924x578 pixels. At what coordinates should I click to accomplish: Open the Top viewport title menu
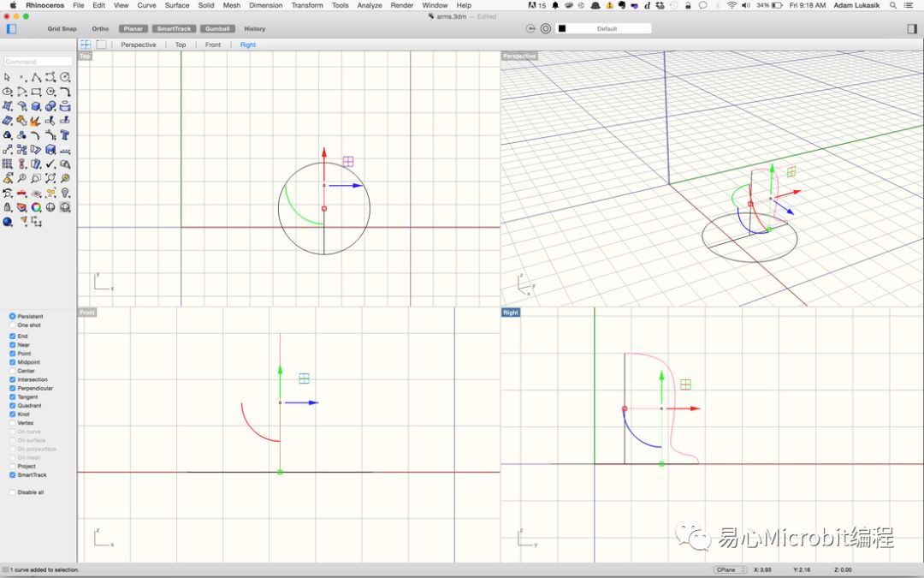(85, 57)
